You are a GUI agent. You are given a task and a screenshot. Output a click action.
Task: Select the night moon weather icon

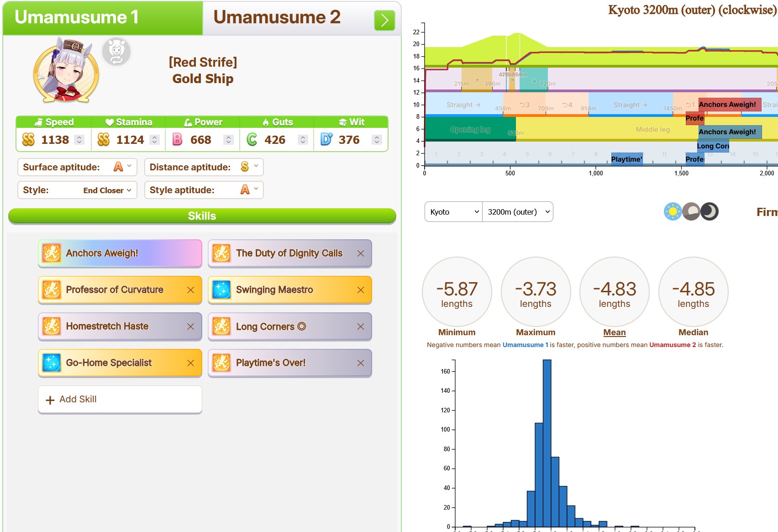pyautogui.click(x=710, y=211)
